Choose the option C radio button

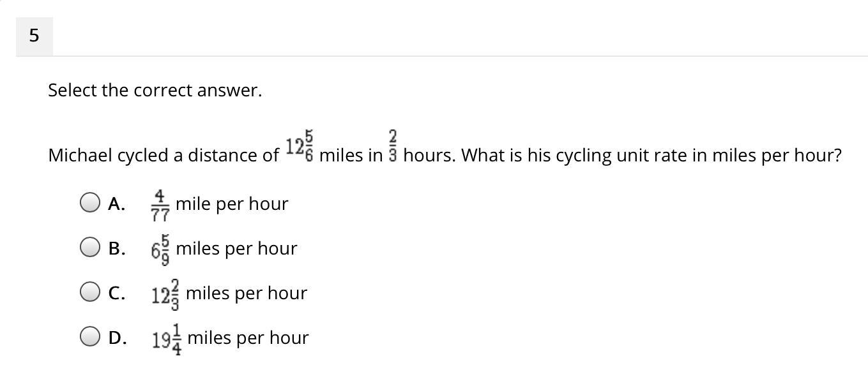(90, 292)
